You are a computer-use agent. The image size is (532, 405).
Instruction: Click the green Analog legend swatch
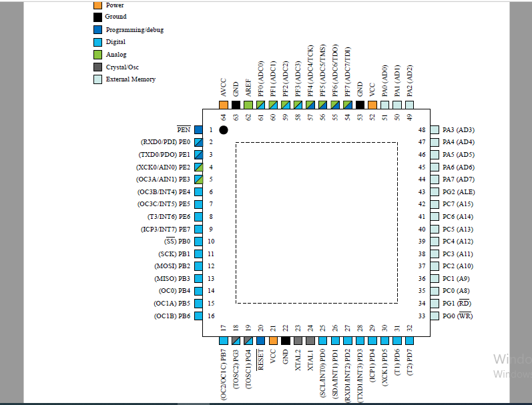[98, 55]
